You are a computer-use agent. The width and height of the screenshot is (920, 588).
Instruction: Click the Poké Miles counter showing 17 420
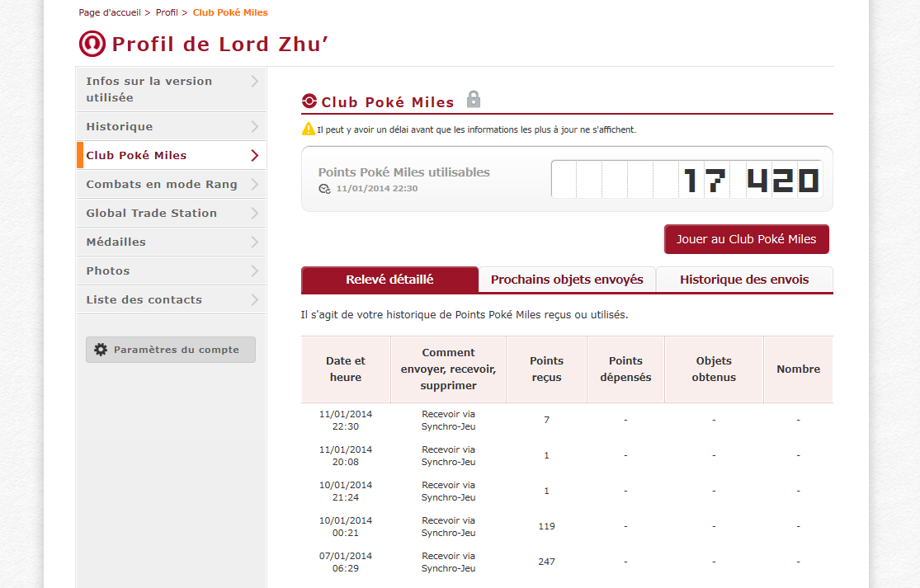[687, 180]
